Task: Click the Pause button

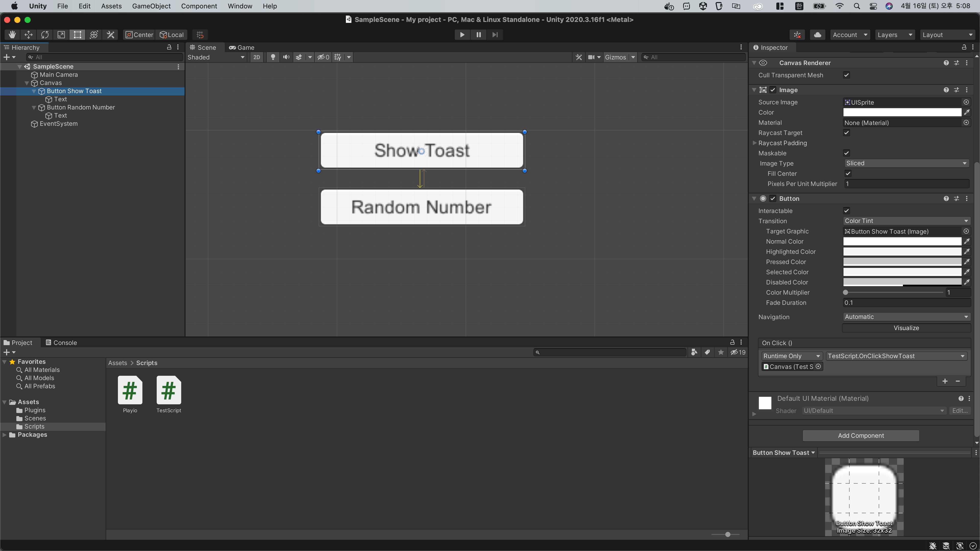Action: pyautogui.click(x=478, y=35)
